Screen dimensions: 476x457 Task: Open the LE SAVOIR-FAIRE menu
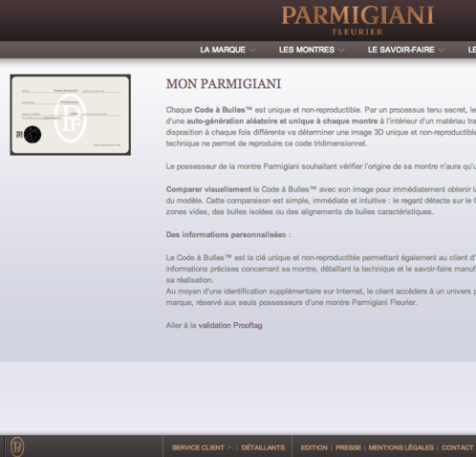click(401, 50)
